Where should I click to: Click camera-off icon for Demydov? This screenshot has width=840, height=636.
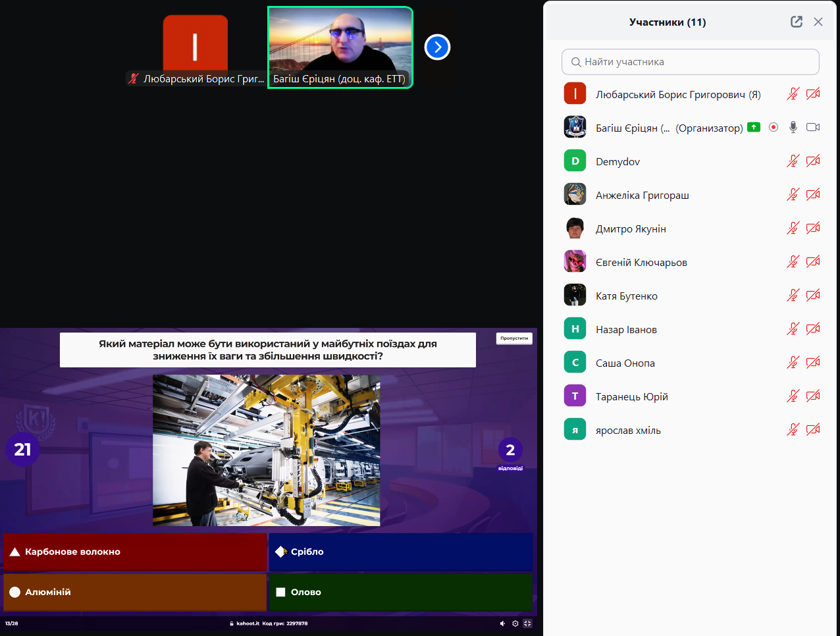[x=813, y=161]
